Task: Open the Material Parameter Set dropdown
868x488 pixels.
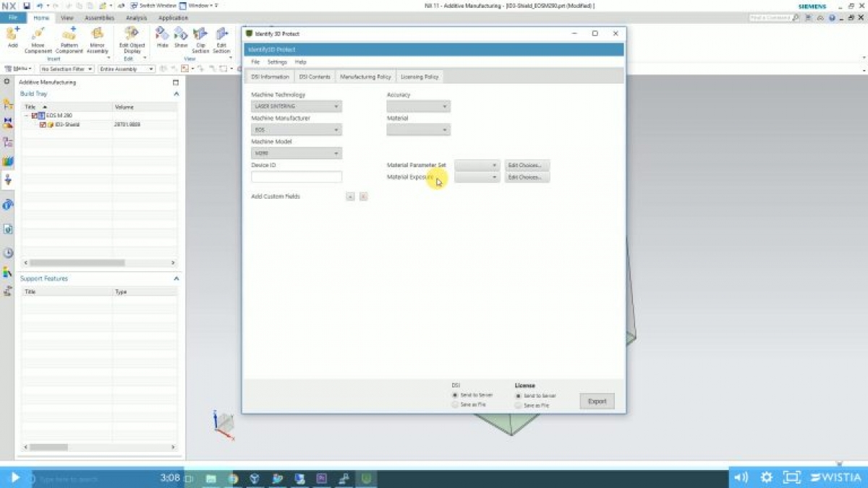Action: tap(477, 166)
